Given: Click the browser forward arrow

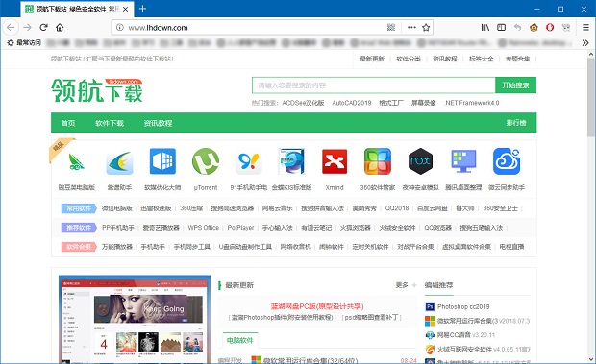Looking at the screenshot, I should pos(27,27).
